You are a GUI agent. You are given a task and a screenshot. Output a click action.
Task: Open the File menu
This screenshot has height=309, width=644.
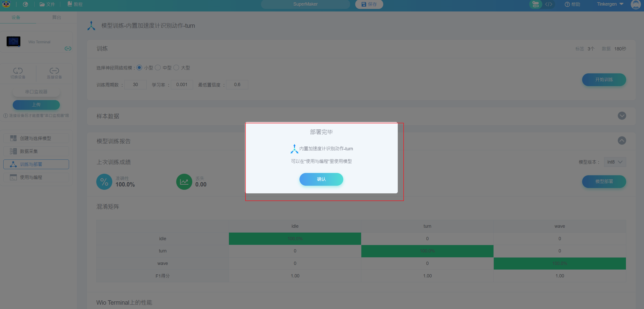tap(47, 4)
